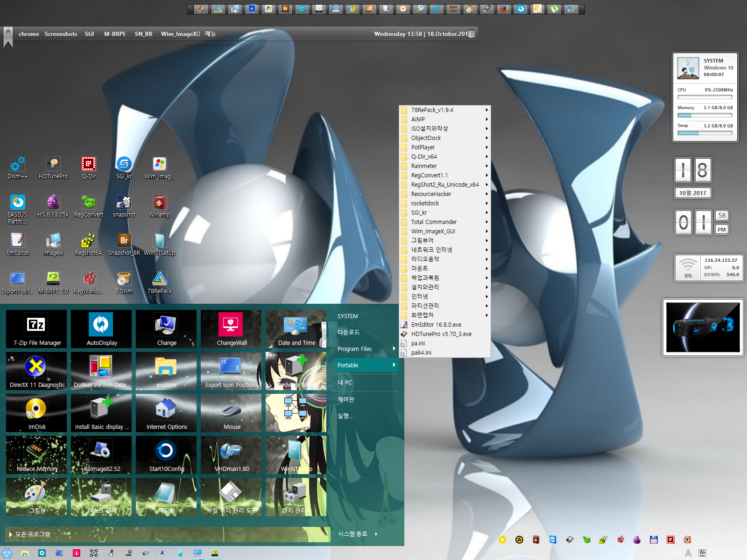
Task: Launch WinNTSetup desktop shortcut
Action: tap(159, 245)
